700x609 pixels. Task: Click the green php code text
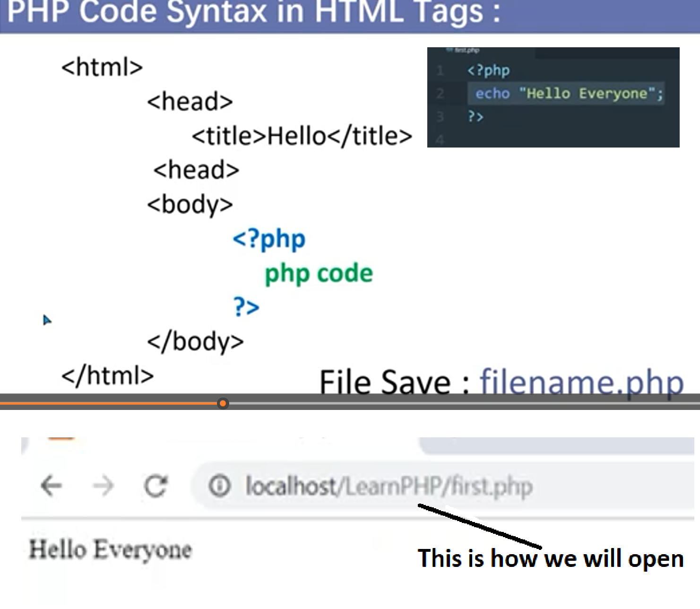[319, 273]
